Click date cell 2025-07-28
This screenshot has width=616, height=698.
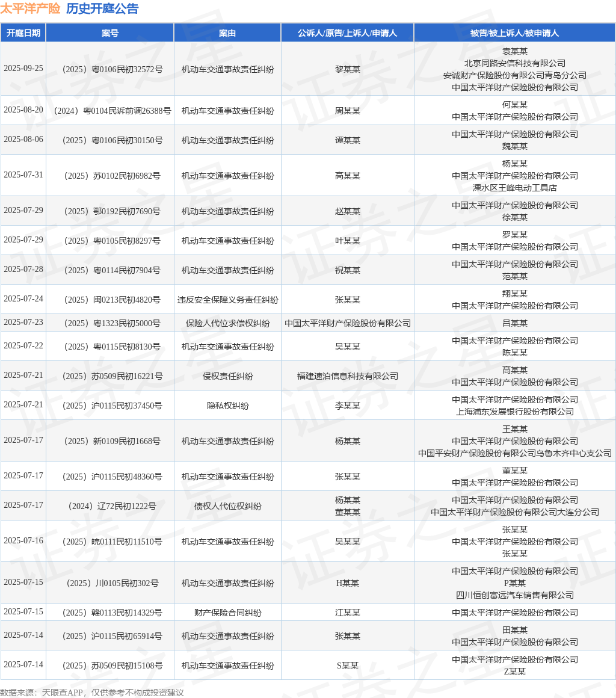click(23, 270)
